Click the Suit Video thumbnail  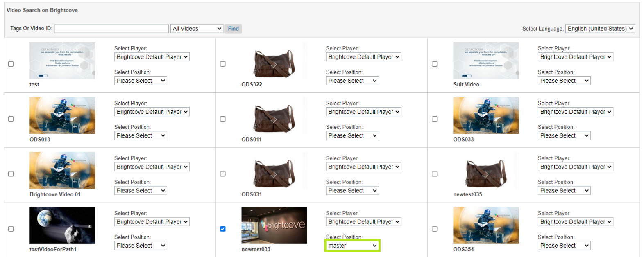[486, 61]
